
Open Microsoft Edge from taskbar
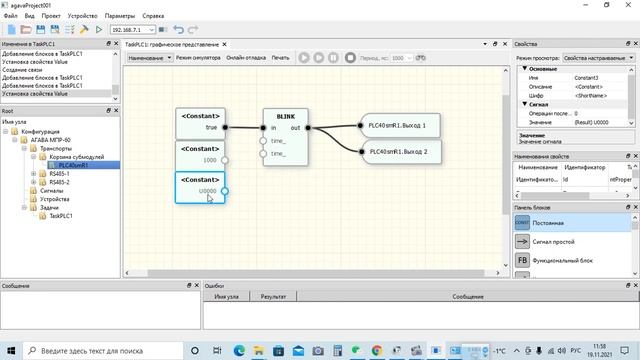pyautogui.click(x=239, y=351)
